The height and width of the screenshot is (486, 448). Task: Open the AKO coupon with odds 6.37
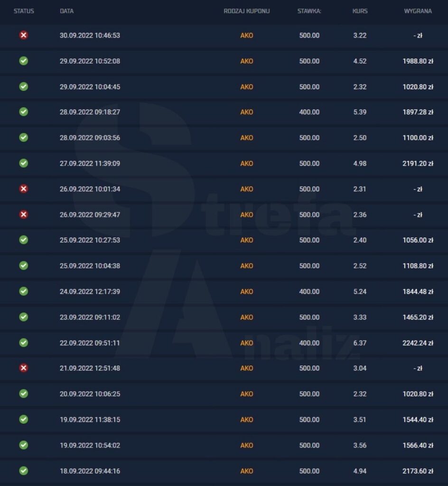(247, 343)
